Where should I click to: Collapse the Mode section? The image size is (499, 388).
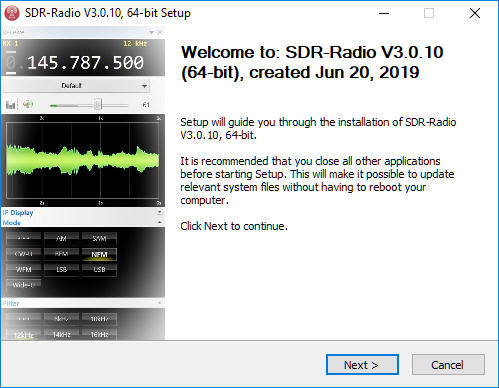coord(160,222)
